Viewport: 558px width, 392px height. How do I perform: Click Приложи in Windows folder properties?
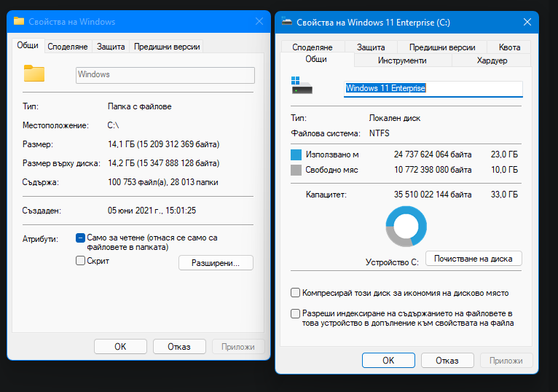(238, 346)
